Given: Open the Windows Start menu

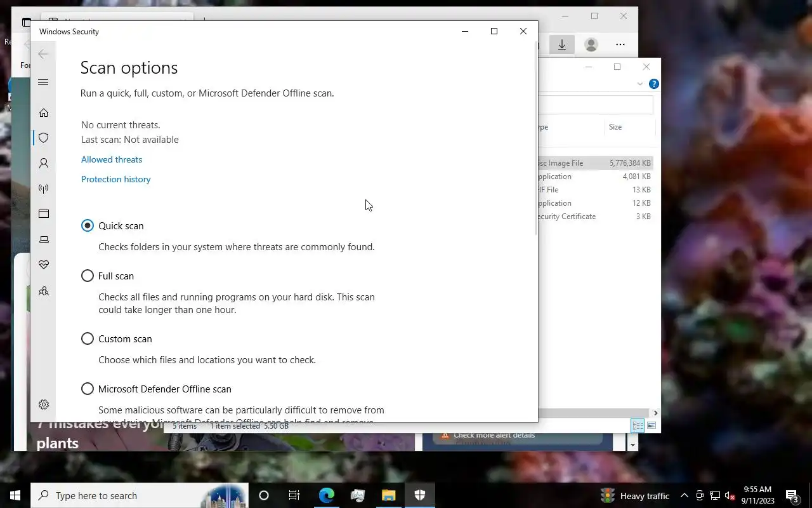Looking at the screenshot, I should pos(15,495).
